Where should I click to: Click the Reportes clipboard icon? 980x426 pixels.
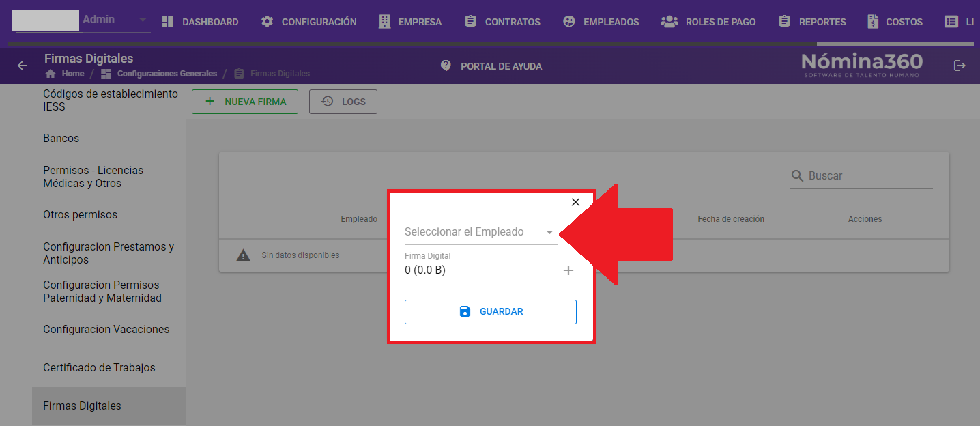[x=784, y=22]
